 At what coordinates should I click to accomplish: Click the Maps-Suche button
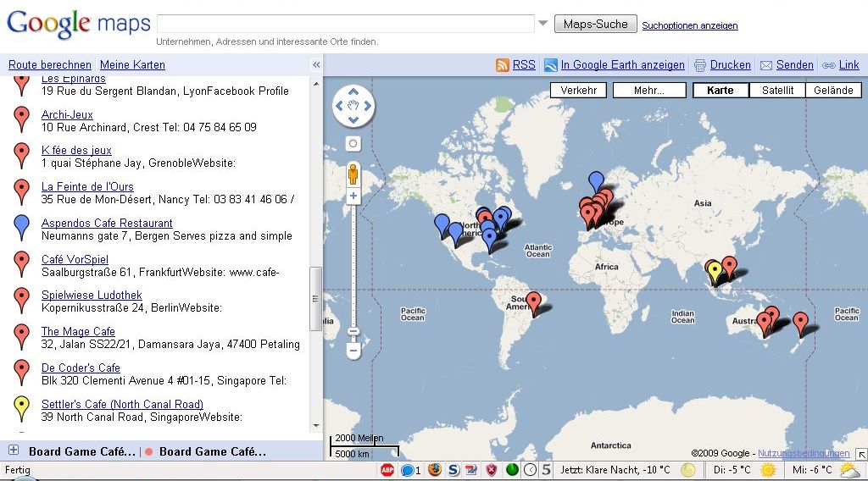[x=596, y=24]
